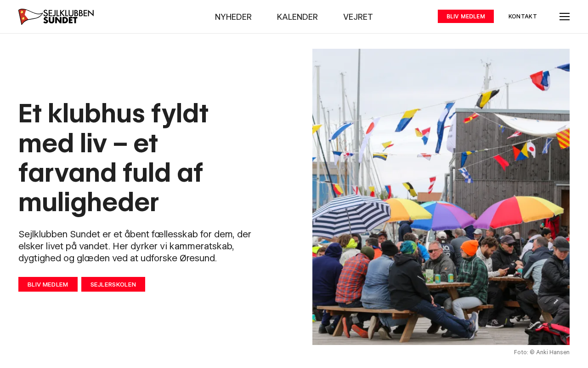Click the Sejlklubben Sundet intro paragraph
The image size is (588, 368).
click(135, 246)
